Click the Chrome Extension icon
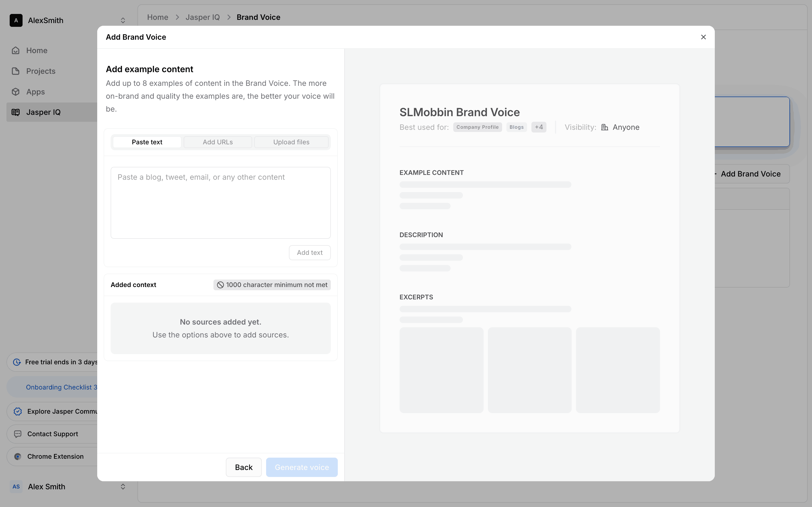This screenshot has width=812, height=507. pyautogui.click(x=18, y=456)
